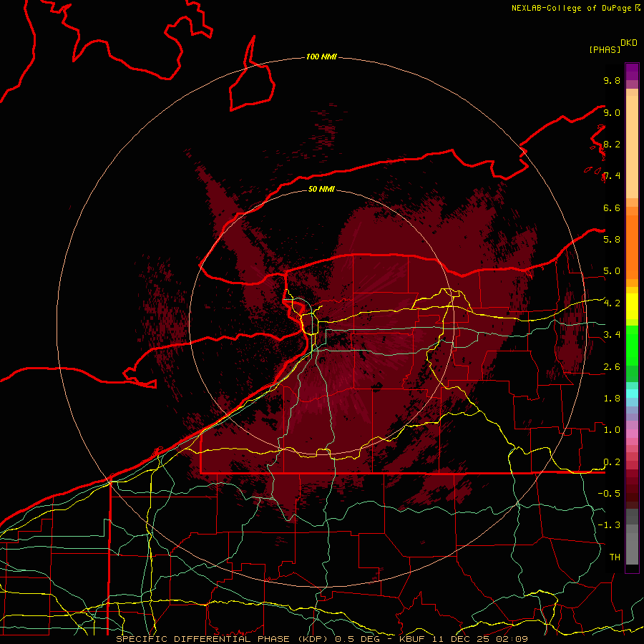Click the 5.8 color scale value
This screenshot has width=644, height=644.
click(x=612, y=239)
